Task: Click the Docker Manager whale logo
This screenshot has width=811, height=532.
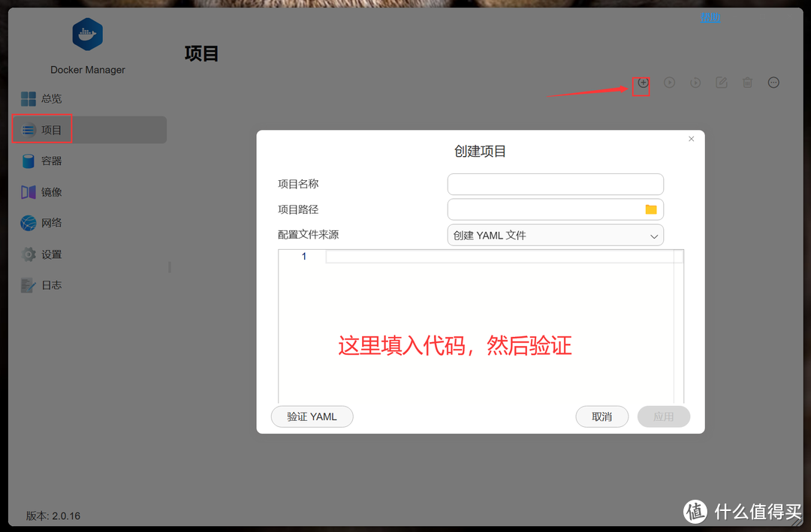Action: point(87,34)
